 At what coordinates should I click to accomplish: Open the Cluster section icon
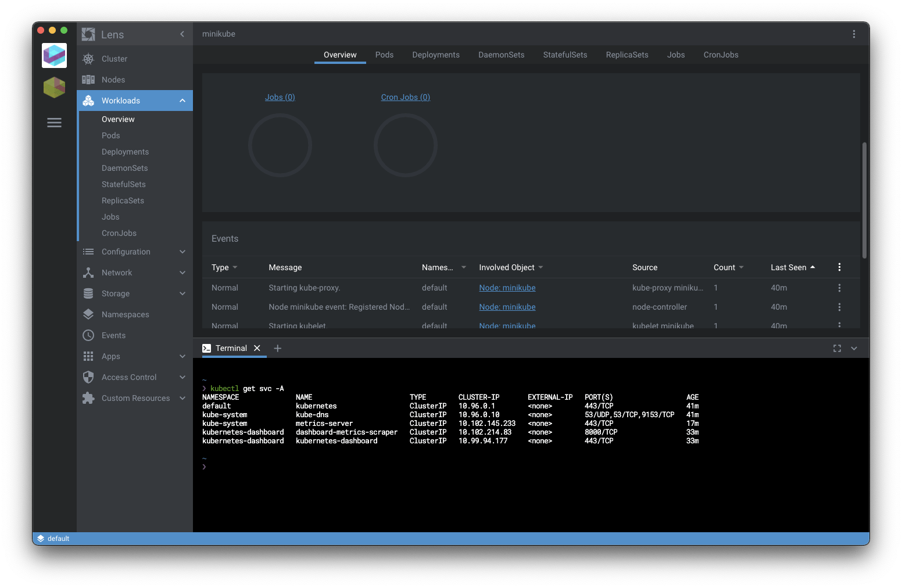(88, 59)
